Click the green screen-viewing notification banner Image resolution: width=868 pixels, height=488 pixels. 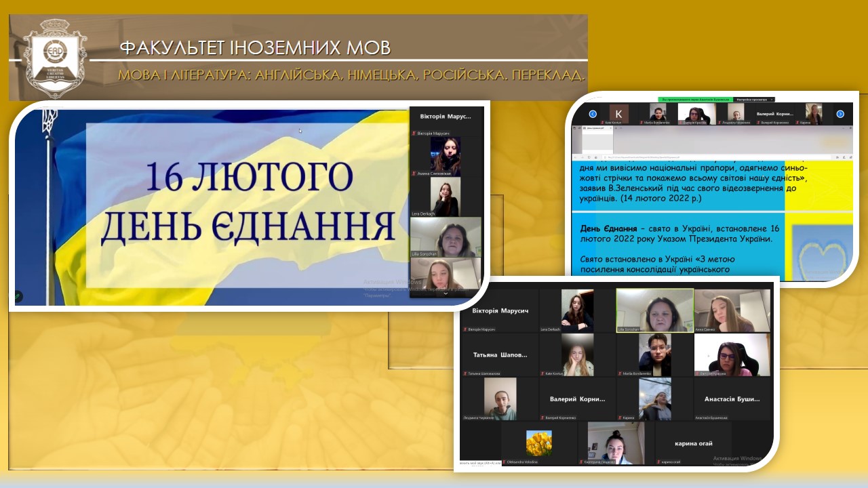tap(695, 100)
